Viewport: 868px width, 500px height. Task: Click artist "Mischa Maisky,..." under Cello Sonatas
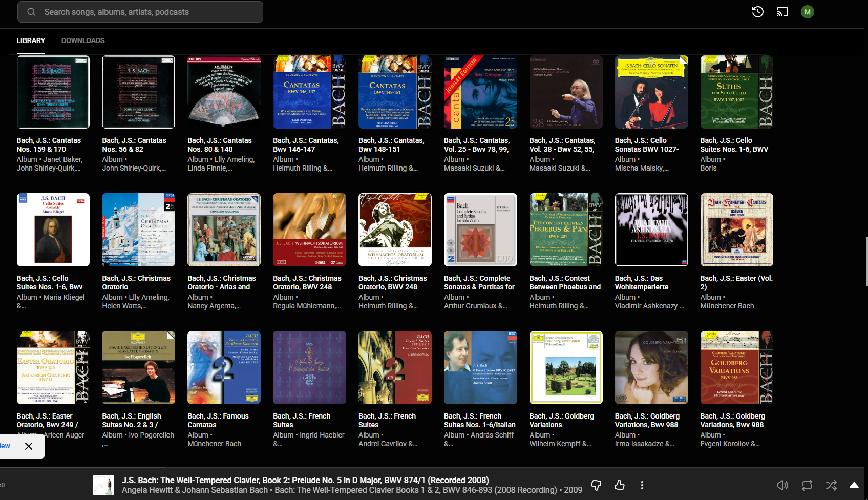coord(642,168)
